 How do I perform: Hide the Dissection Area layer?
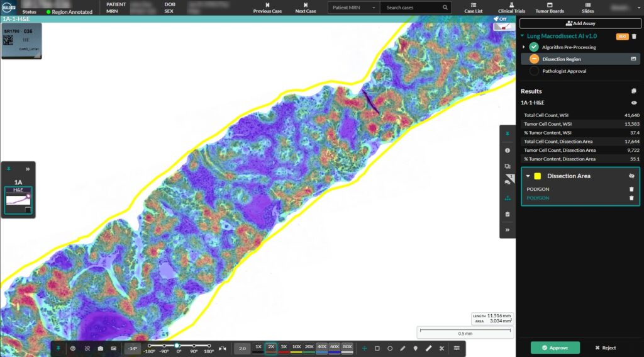[631, 176]
